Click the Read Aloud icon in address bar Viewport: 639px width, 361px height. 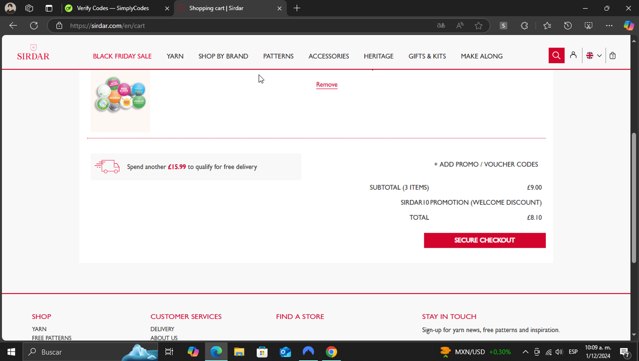[x=460, y=26]
